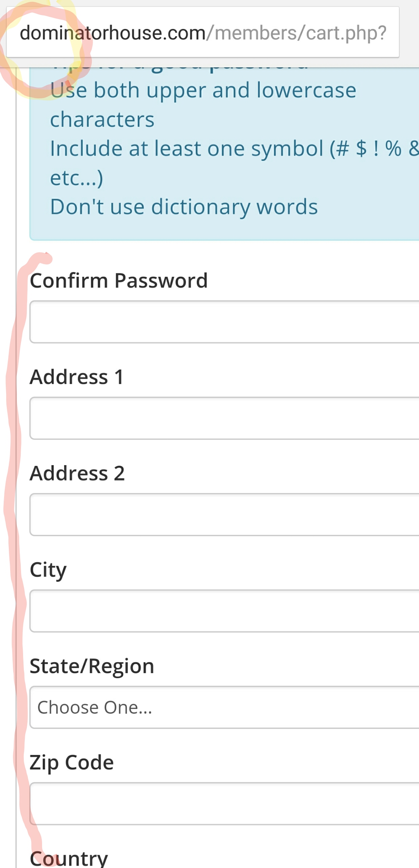419x868 pixels.
Task: Click dominatorhouse.com domain text in URL
Action: (x=113, y=33)
